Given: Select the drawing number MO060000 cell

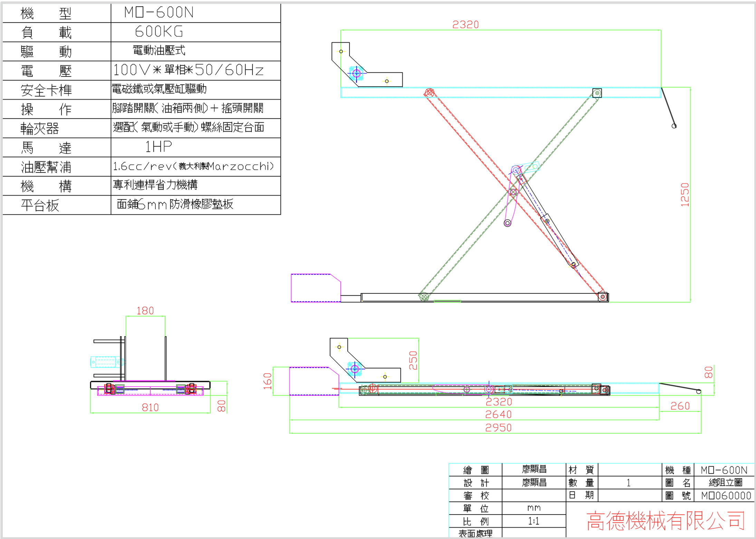Looking at the screenshot, I should coord(724,495).
